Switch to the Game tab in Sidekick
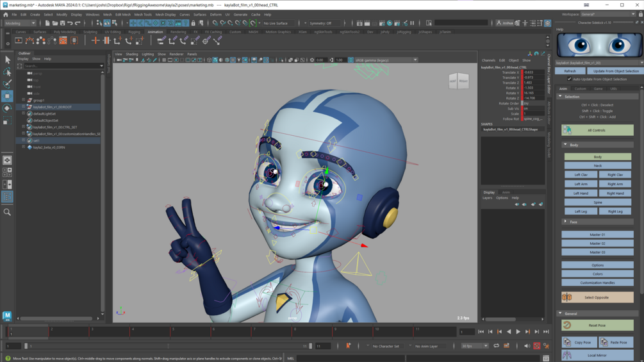This screenshot has width=644, height=362. pyautogui.click(x=598, y=88)
